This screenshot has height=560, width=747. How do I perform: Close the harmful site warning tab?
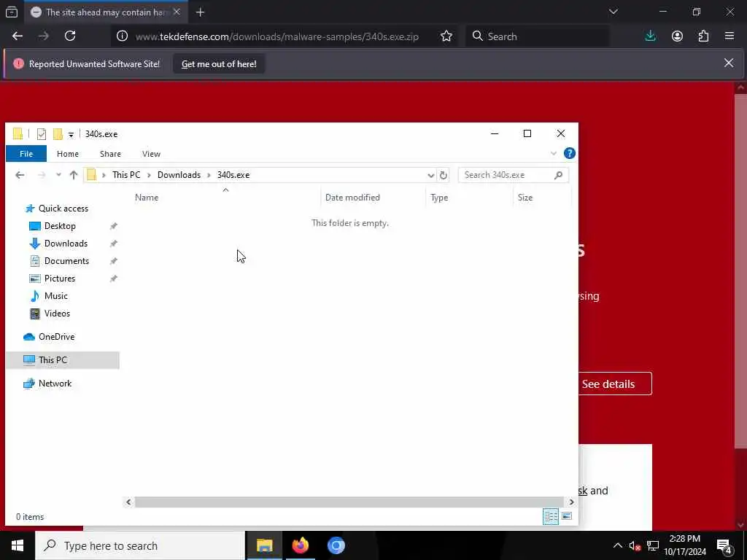(177, 12)
